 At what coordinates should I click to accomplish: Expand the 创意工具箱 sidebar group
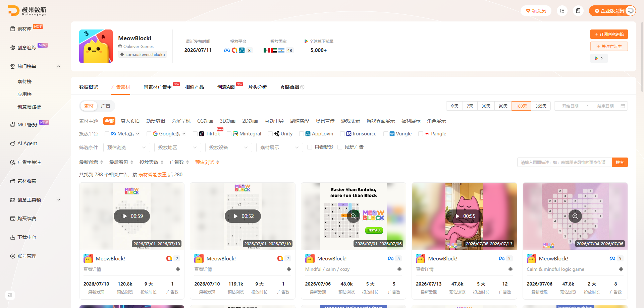pyautogui.click(x=59, y=200)
